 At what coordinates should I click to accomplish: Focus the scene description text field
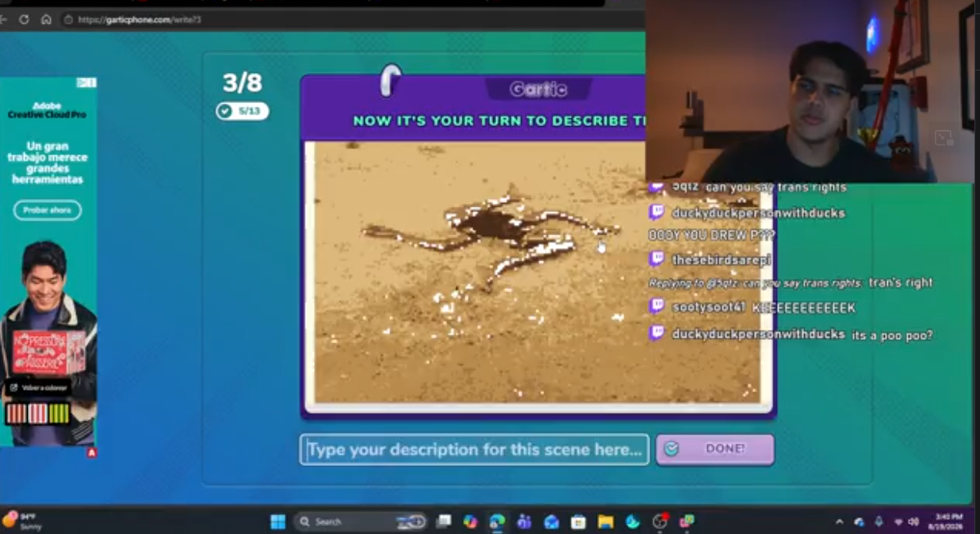click(x=474, y=449)
